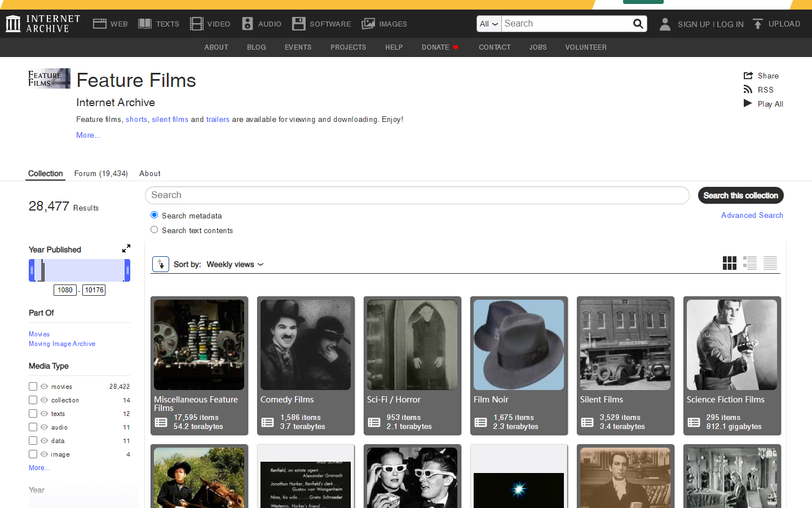Click right handle of year range slider

[x=127, y=270]
